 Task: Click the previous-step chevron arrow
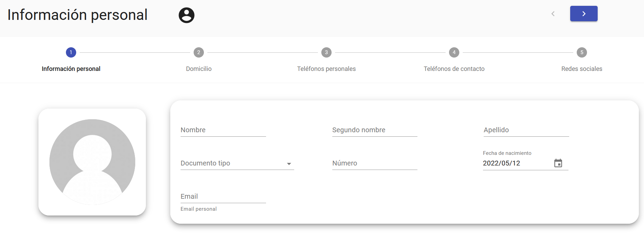click(553, 14)
